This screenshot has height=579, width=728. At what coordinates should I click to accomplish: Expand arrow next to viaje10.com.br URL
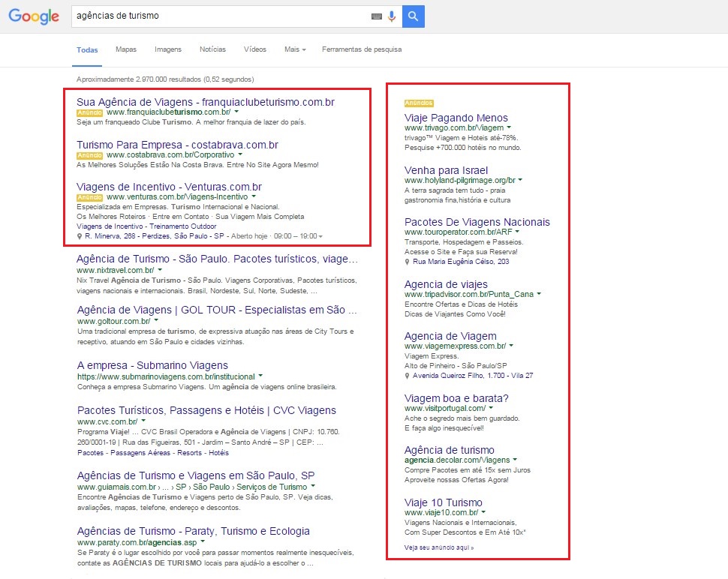(x=483, y=512)
